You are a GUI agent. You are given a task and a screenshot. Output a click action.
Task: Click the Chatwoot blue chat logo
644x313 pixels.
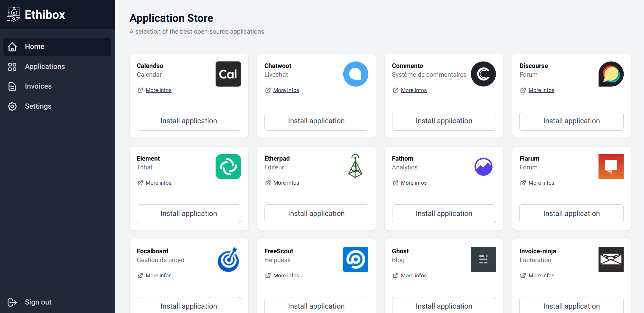[x=356, y=74]
